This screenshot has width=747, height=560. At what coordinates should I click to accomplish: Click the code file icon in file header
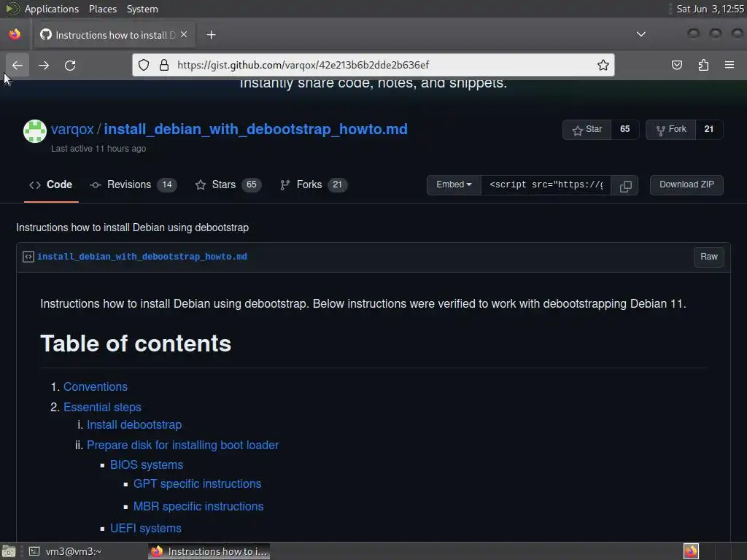coord(28,257)
